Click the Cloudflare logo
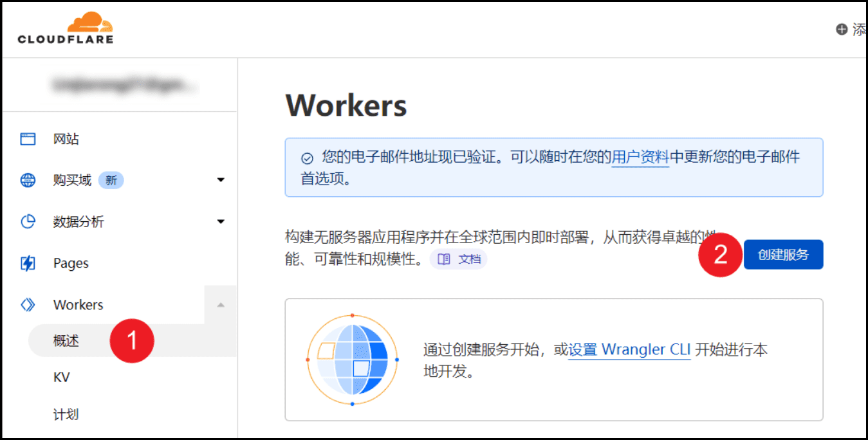 (65, 28)
